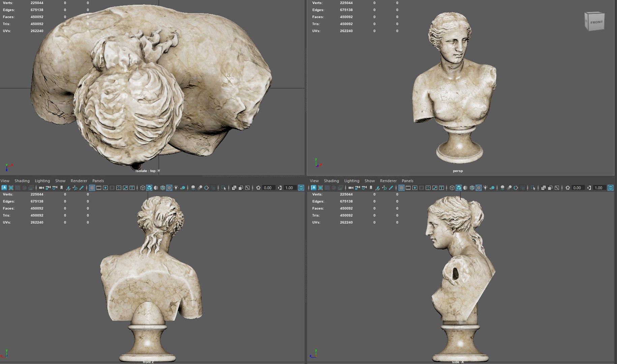
Task: Toggle wireframe on shaded in front -Z panel
Action: [x=163, y=188]
